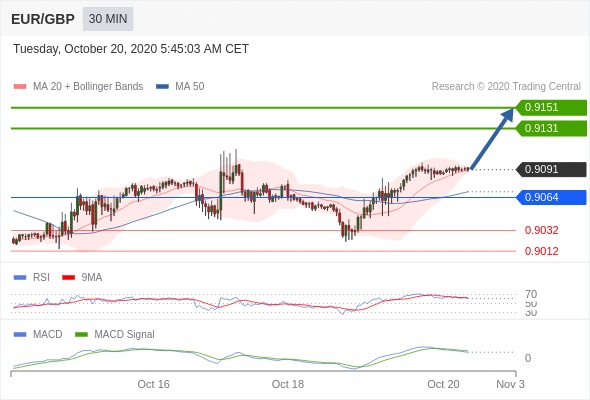Click the MA 50 blue legend swatch
The height and width of the screenshot is (400, 590).
click(x=162, y=87)
